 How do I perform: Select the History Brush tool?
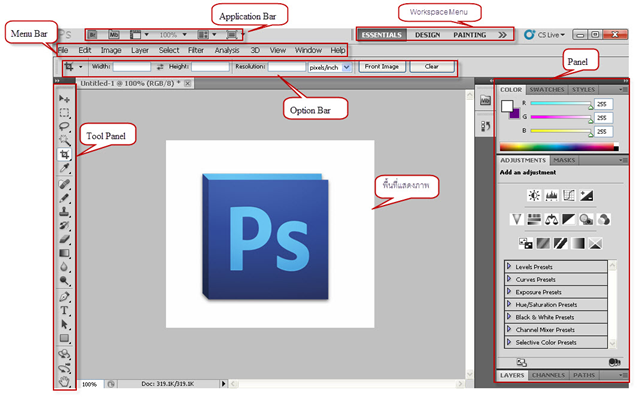click(x=64, y=225)
